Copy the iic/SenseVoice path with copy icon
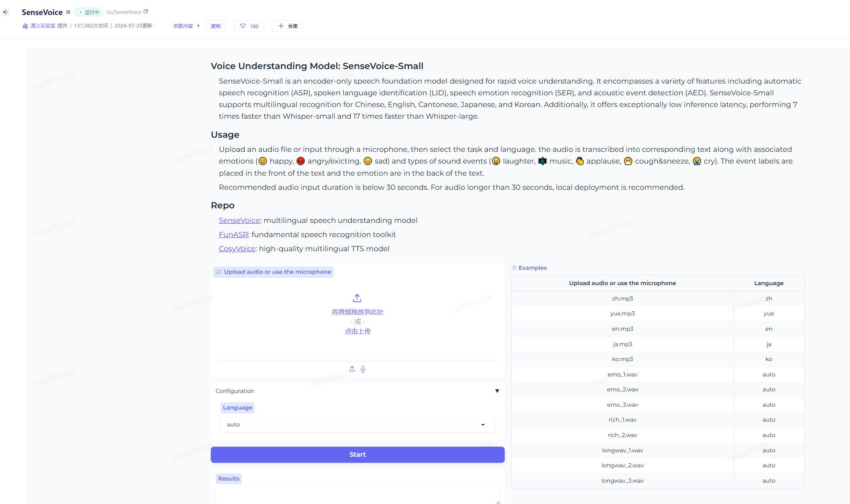This screenshot has width=850, height=504. pyautogui.click(x=146, y=12)
